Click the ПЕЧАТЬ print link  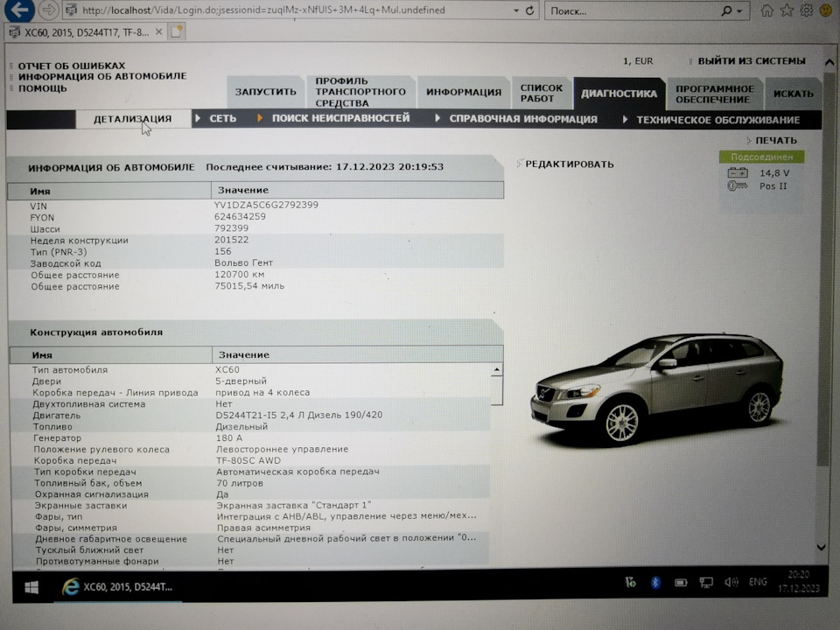coord(775,140)
